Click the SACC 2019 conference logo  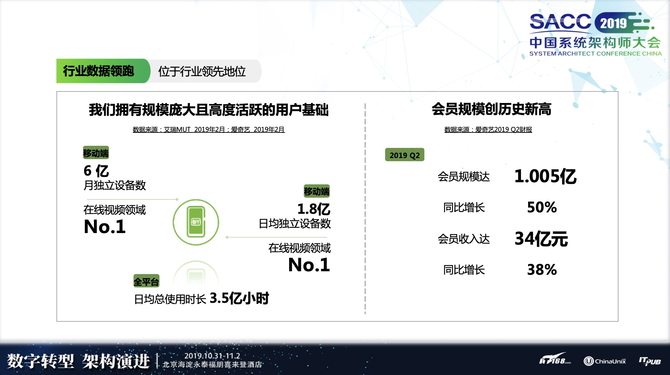595,34
